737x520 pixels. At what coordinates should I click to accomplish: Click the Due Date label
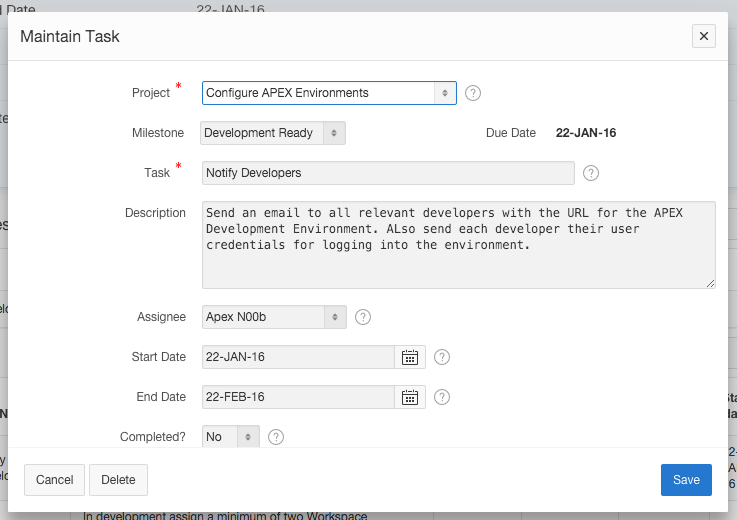click(x=511, y=133)
